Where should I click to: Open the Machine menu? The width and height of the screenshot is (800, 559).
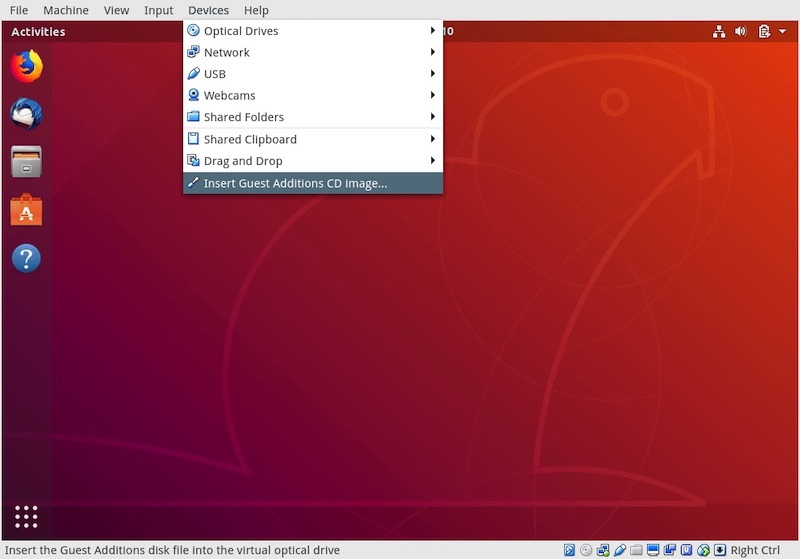pyautogui.click(x=65, y=10)
